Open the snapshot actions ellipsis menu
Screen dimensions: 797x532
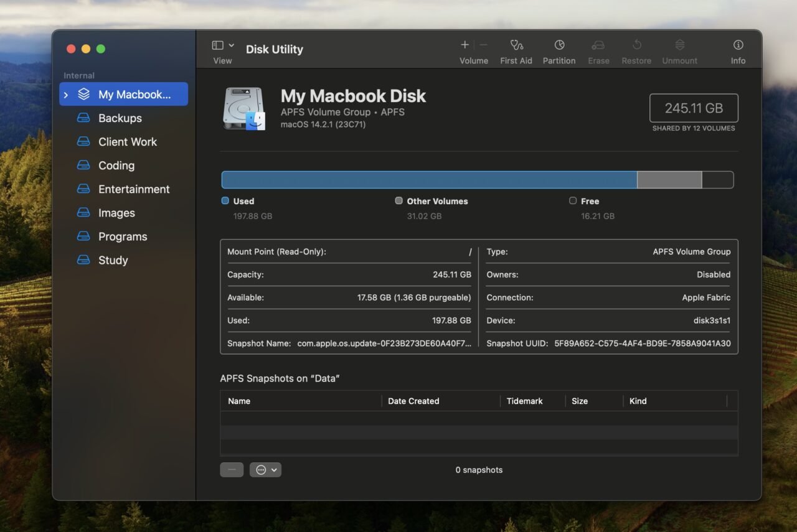point(265,469)
